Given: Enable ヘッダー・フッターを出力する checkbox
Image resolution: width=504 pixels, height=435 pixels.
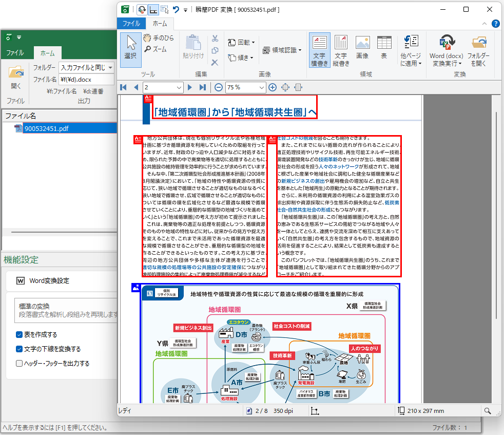Looking at the screenshot, I should point(20,364).
